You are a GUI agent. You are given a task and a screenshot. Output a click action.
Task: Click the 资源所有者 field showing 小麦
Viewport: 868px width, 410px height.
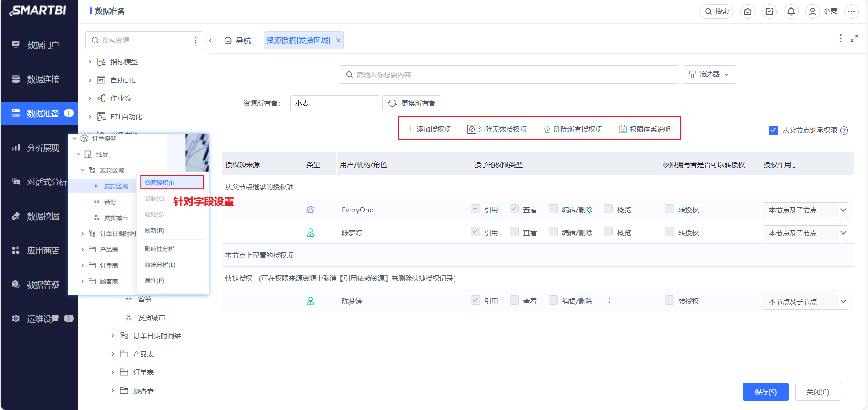coord(335,103)
